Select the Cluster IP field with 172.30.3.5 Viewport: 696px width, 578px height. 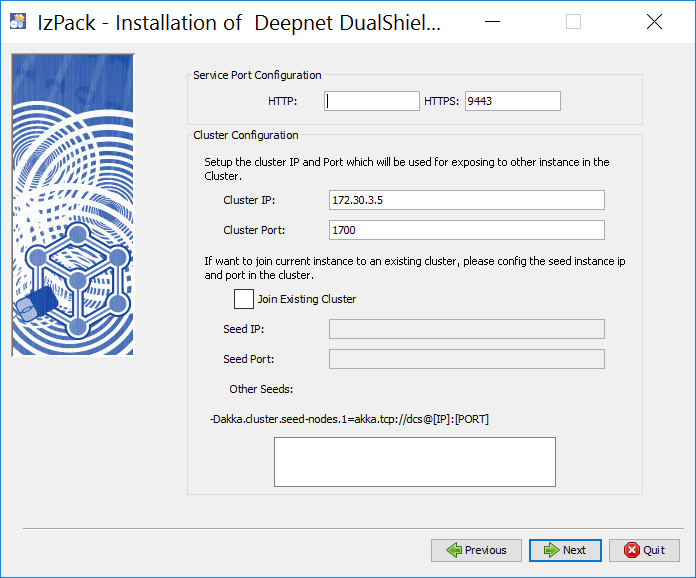pyautogui.click(x=466, y=200)
